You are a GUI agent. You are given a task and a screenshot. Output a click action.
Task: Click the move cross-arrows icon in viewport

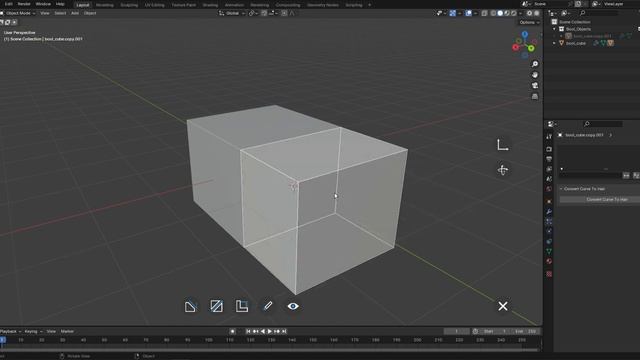pos(502,170)
